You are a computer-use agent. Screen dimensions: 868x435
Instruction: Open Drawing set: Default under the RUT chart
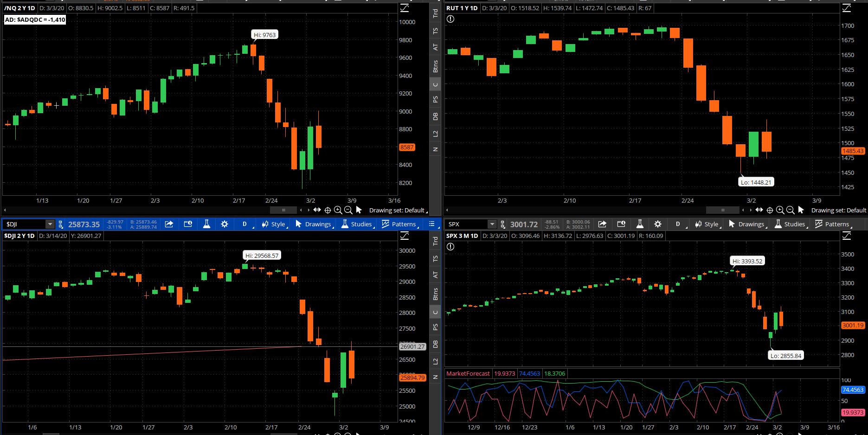pyautogui.click(x=839, y=210)
